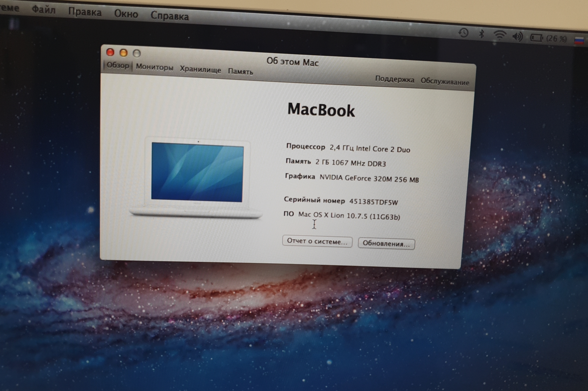Click the Bluetooth status icon
The width and height of the screenshot is (588, 391).
pos(482,34)
